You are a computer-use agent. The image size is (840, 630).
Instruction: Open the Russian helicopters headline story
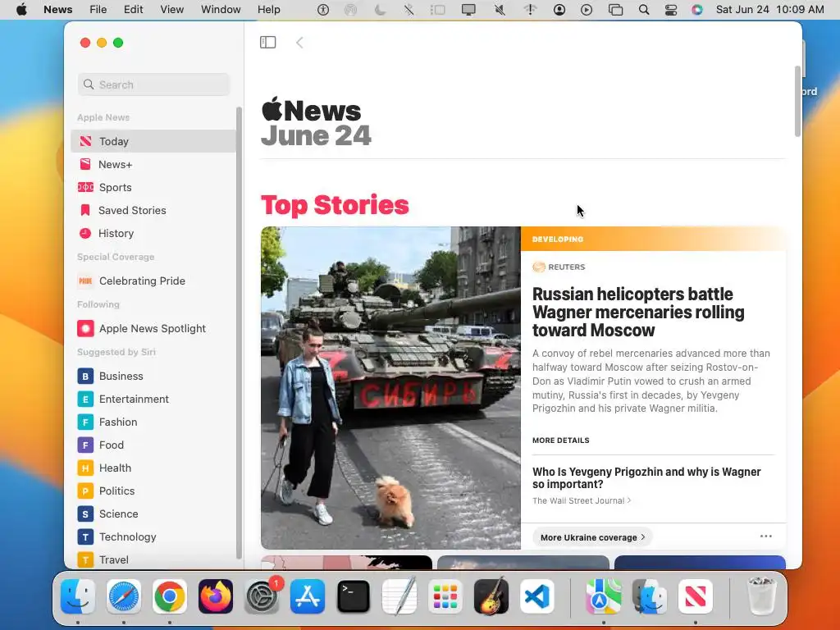point(638,312)
